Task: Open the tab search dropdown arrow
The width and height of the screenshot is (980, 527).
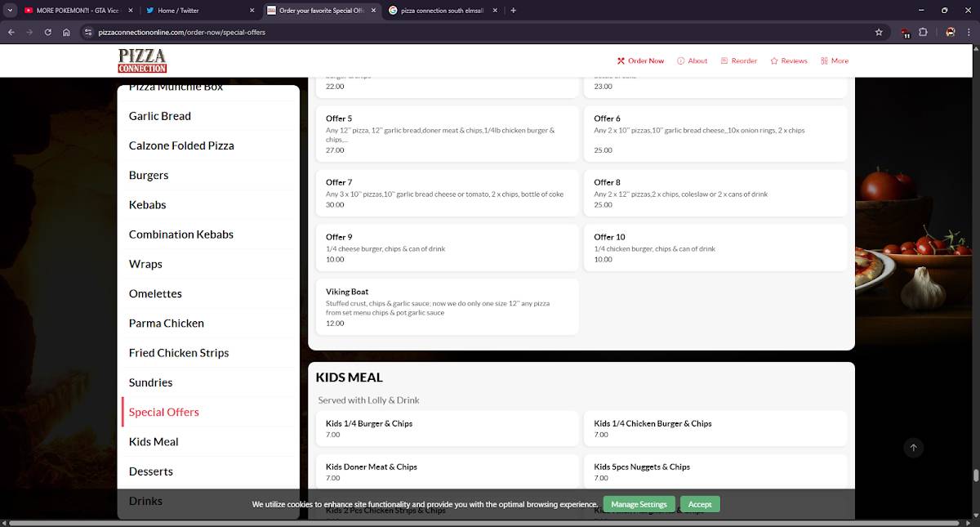Action: [x=11, y=11]
